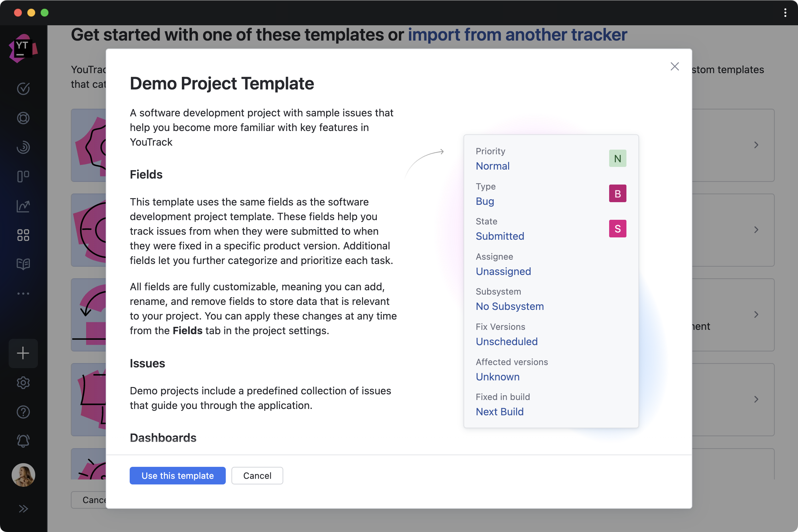
Task: Select Cancel button in dialog
Action: pyautogui.click(x=257, y=475)
